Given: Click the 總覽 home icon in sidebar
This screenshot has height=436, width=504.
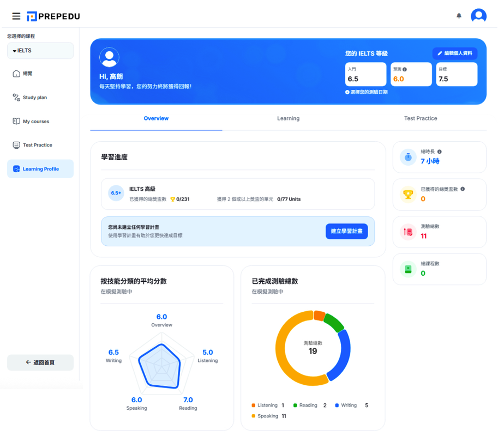Looking at the screenshot, I should (16, 74).
